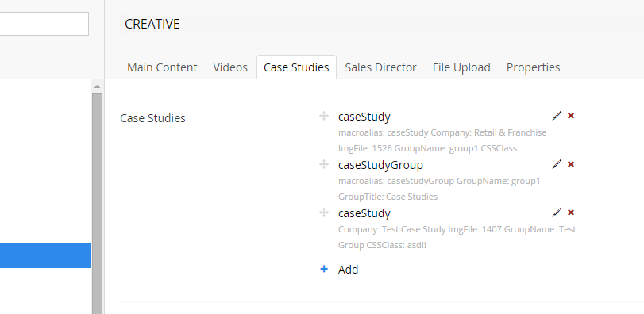
Task: Click the CREATIVE name input field
Action: (x=381, y=24)
